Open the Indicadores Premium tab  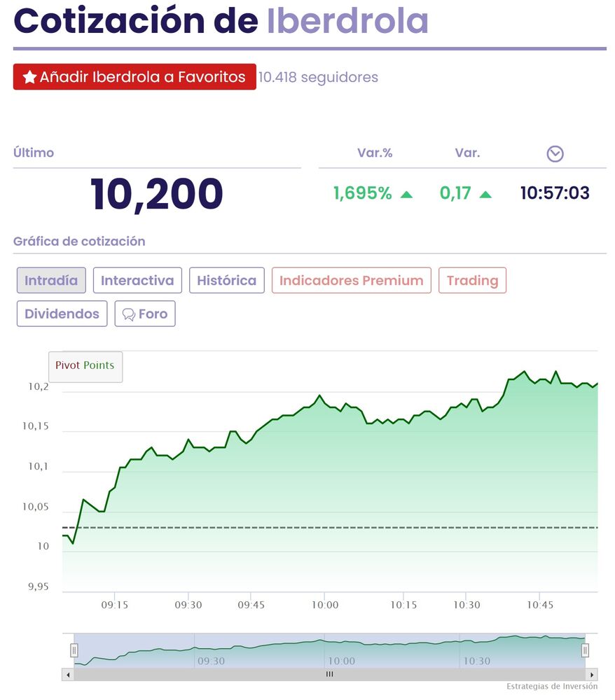pyautogui.click(x=351, y=281)
